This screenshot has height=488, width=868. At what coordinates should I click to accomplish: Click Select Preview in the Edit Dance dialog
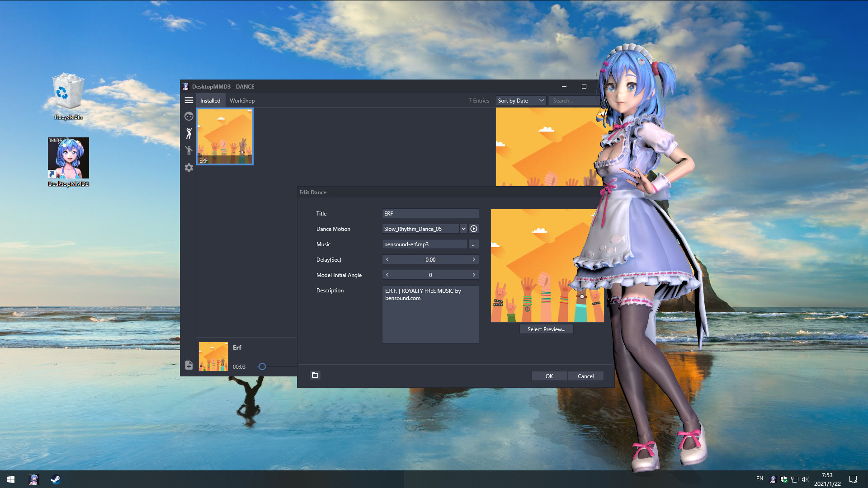click(546, 329)
